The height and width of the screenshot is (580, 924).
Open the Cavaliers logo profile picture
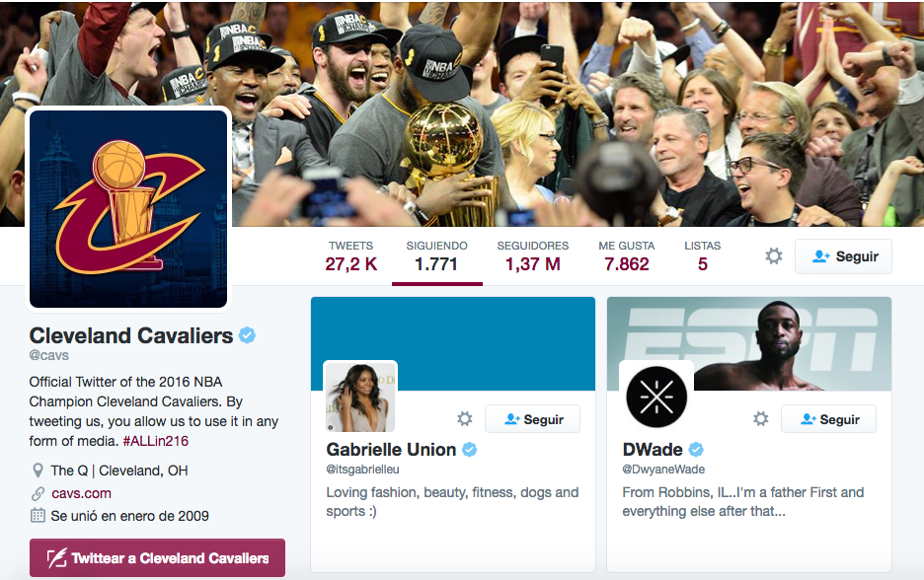tap(128, 208)
